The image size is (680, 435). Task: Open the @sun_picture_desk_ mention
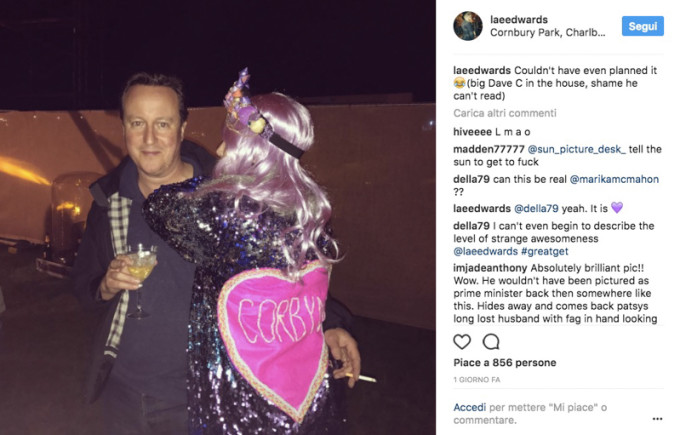tap(576, 149)
